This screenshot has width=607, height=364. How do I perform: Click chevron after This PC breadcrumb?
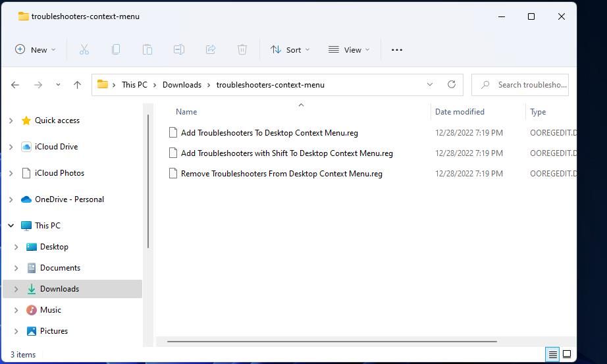click(x=155, y=85)
